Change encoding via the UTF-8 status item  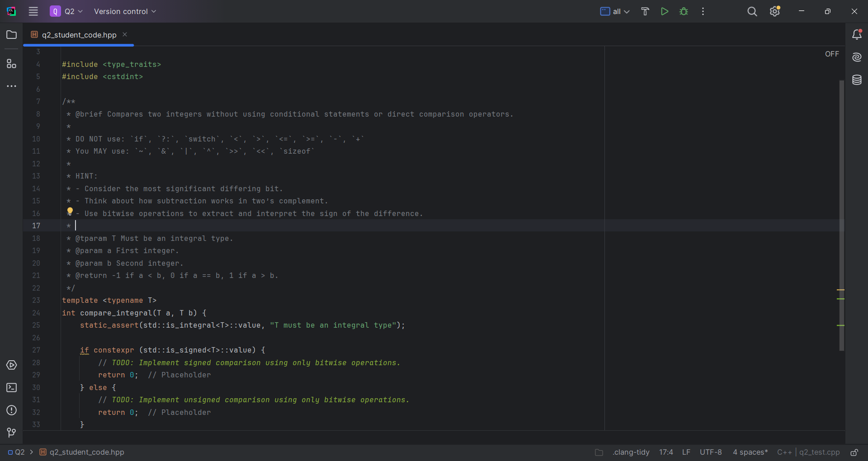click(x=711, y=452)
